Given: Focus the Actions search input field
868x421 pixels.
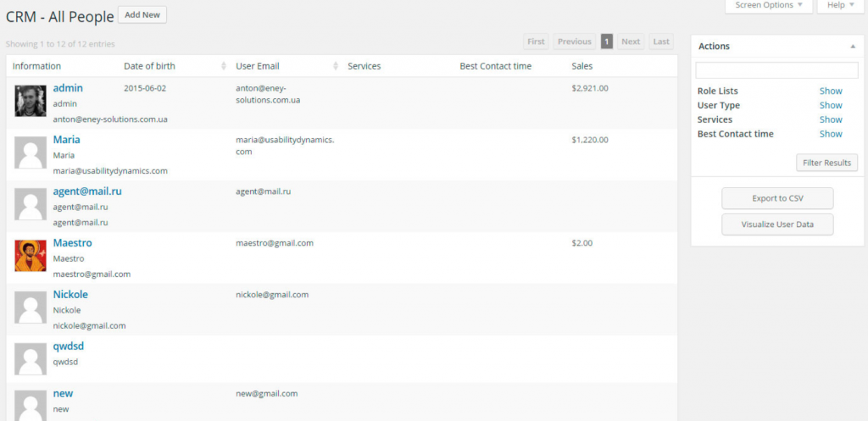Looking at the screenshot, I should click(x=776, y=70).
